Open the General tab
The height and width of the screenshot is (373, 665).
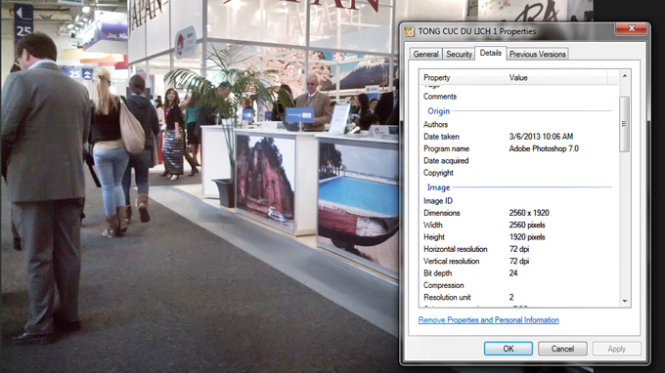426,54
